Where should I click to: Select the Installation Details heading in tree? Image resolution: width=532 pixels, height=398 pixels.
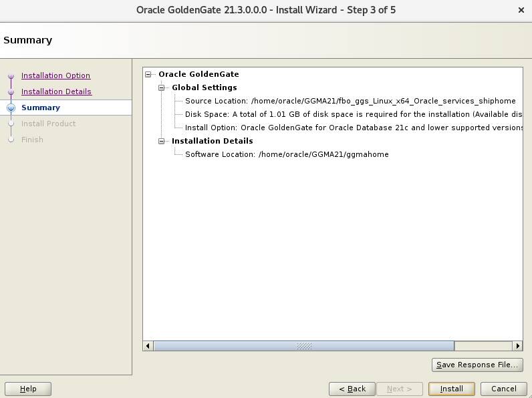[x=213, y=141]
